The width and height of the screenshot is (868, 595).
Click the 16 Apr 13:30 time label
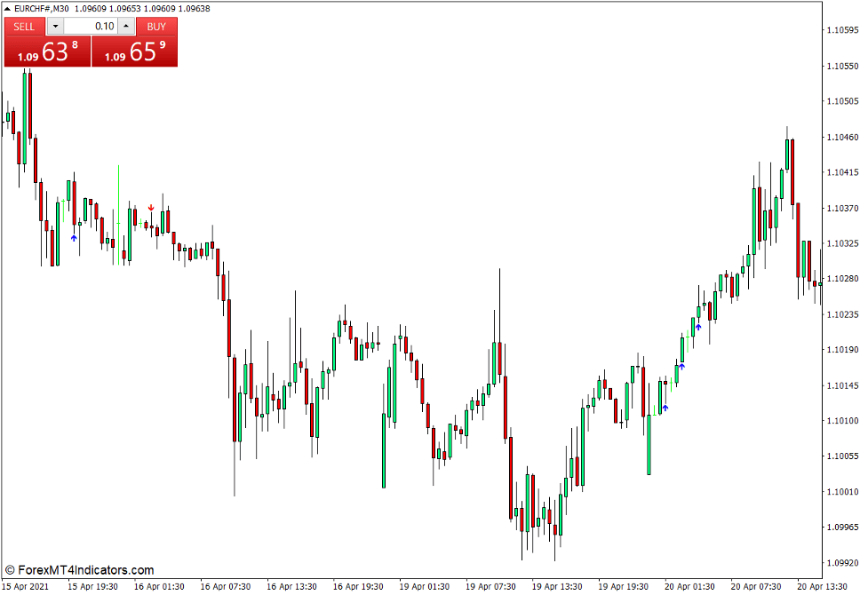tap(292, 586)
